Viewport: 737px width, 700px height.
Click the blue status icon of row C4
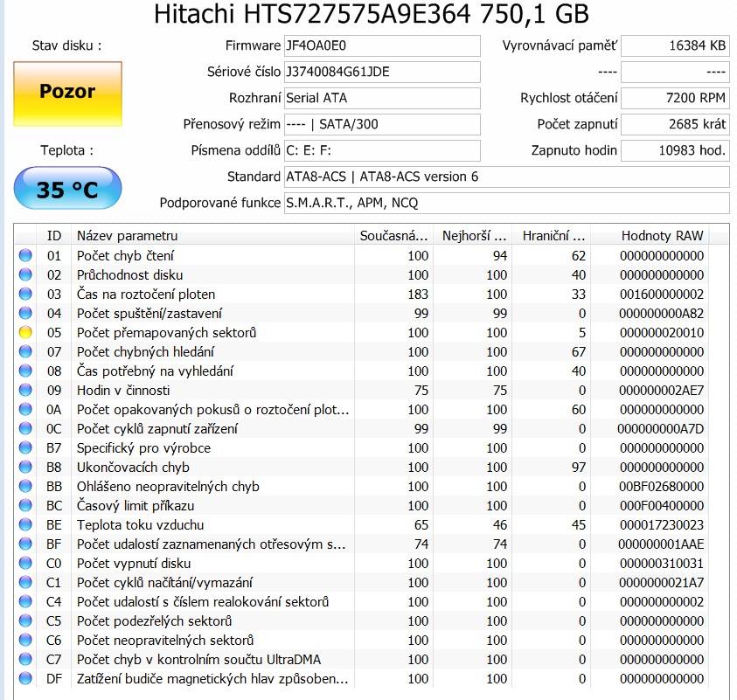tap(25, 602)
